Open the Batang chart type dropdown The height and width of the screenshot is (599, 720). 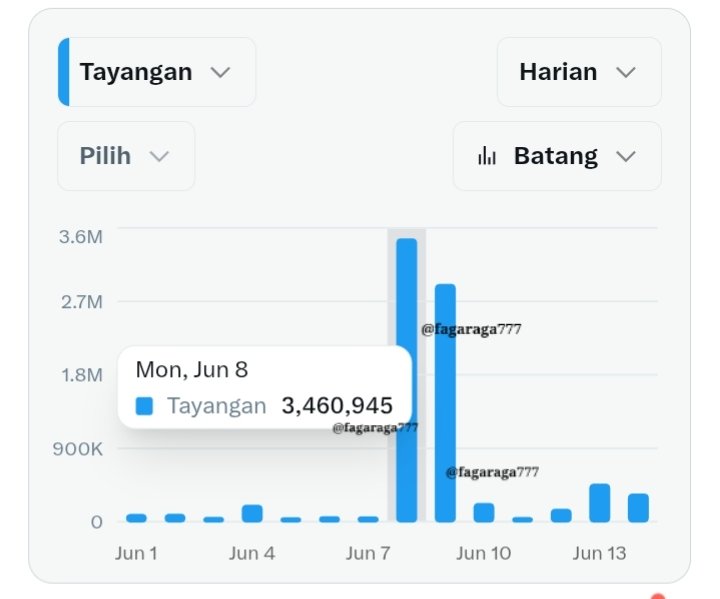pos(557,156)
